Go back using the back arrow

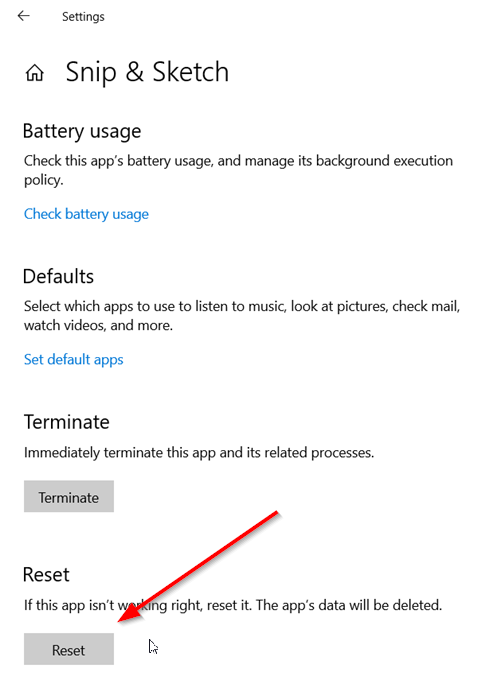pyautogui.click(x=24, y=16)
